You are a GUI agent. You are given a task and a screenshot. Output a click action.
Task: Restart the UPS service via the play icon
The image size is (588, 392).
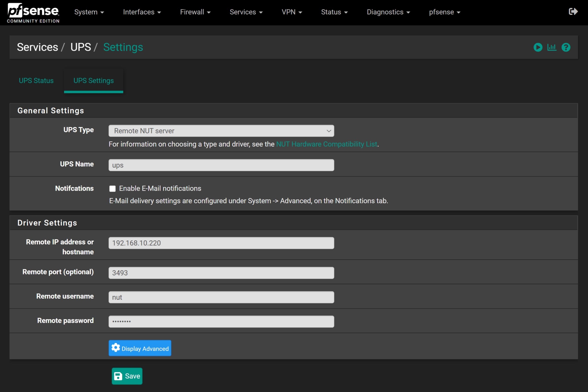(x=538, y=47)
